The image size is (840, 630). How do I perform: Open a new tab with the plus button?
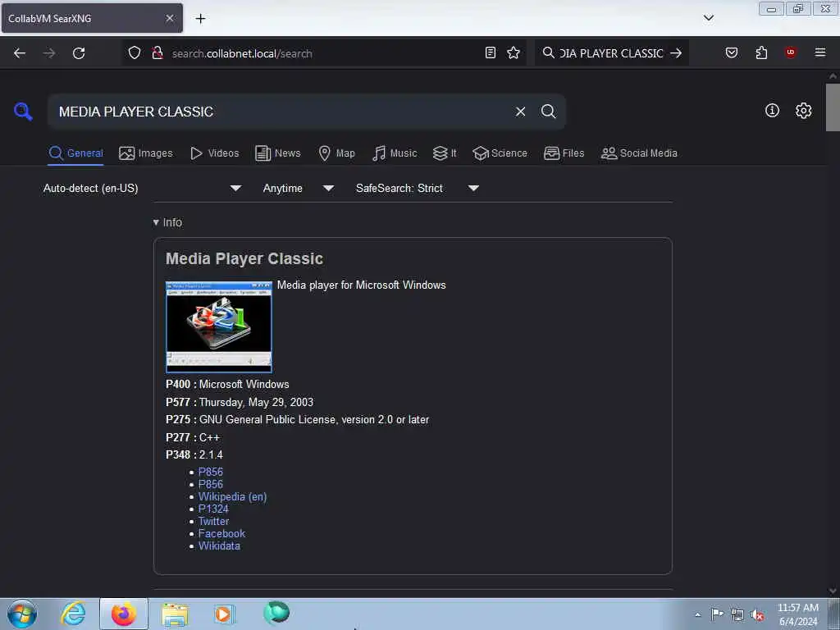pos(200,18)
